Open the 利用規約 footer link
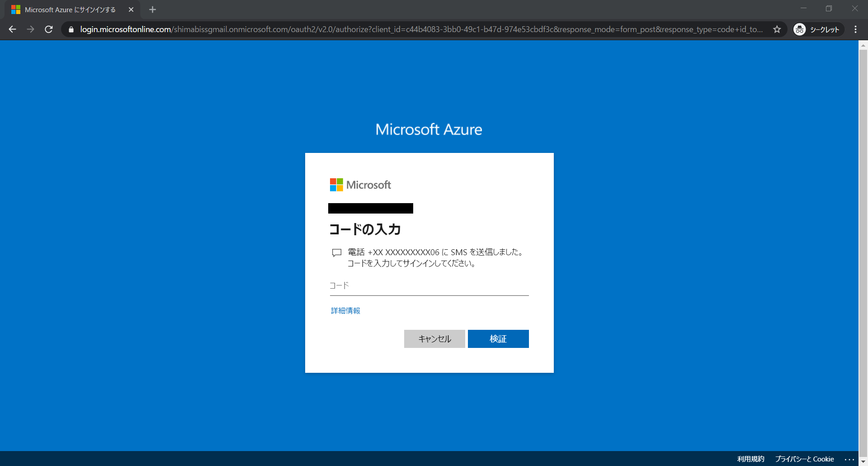The height and width of the screenshot is (466, 868). tap(750, 459)
